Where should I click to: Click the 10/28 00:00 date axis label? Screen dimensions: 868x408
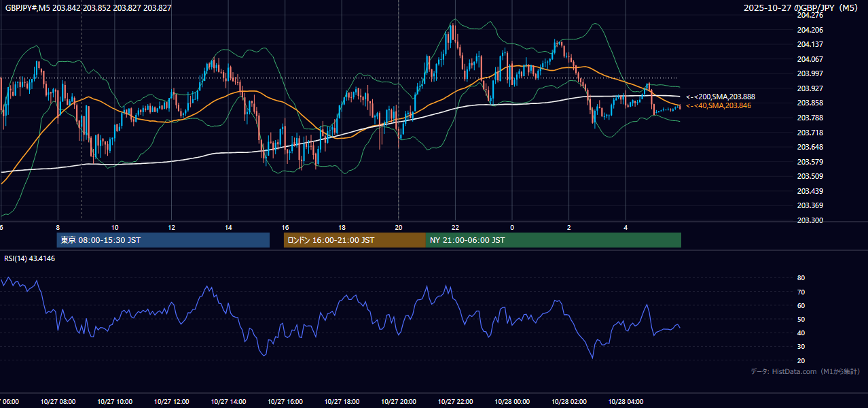tap(512, 402)
